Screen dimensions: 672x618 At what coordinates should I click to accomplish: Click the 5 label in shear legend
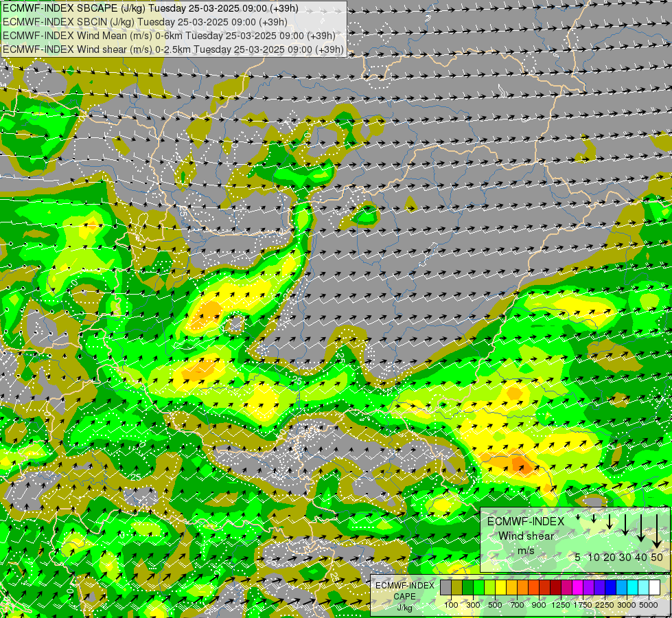(578, 557)
